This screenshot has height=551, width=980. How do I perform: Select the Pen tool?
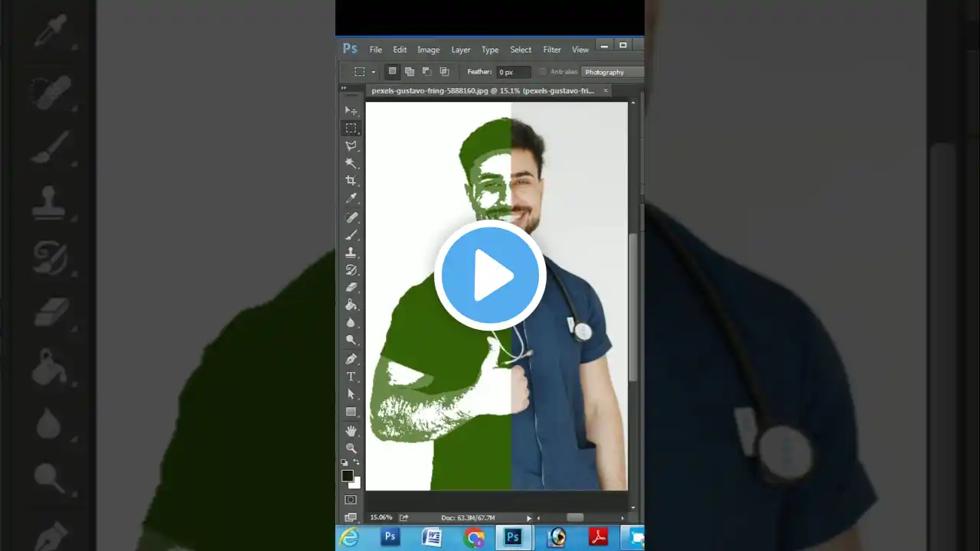(x=351, y=359)
